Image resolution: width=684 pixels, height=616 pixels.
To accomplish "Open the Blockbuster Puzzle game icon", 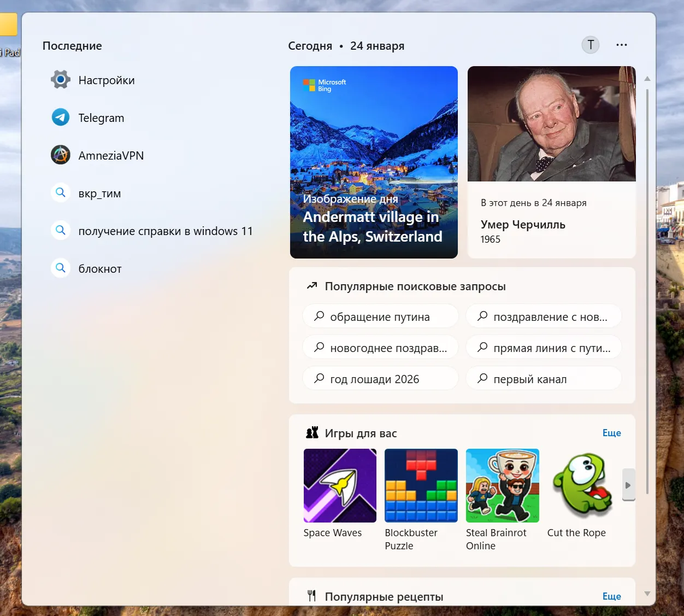I will [421, 485].
